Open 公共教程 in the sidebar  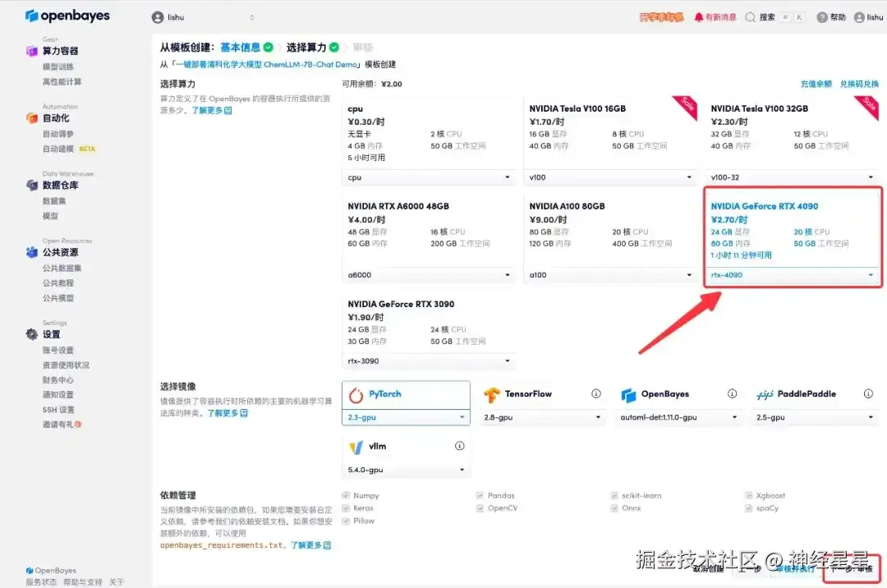57,283
